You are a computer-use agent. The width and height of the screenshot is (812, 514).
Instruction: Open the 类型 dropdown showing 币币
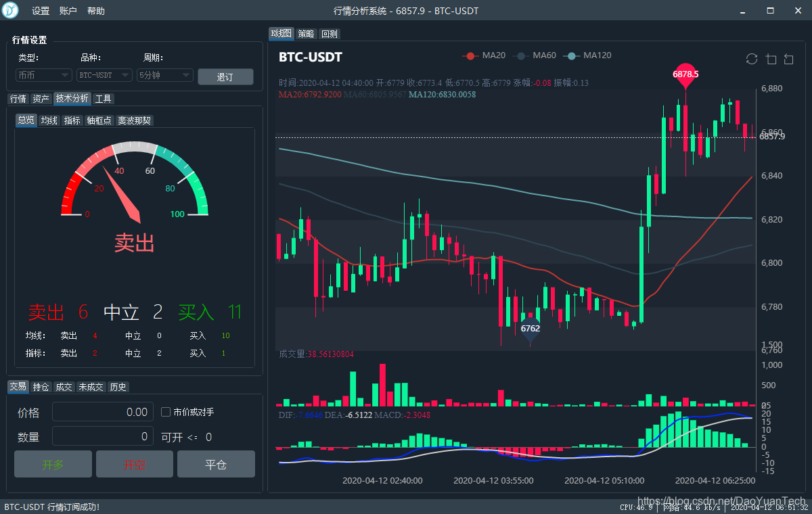[x=44, y=75]
